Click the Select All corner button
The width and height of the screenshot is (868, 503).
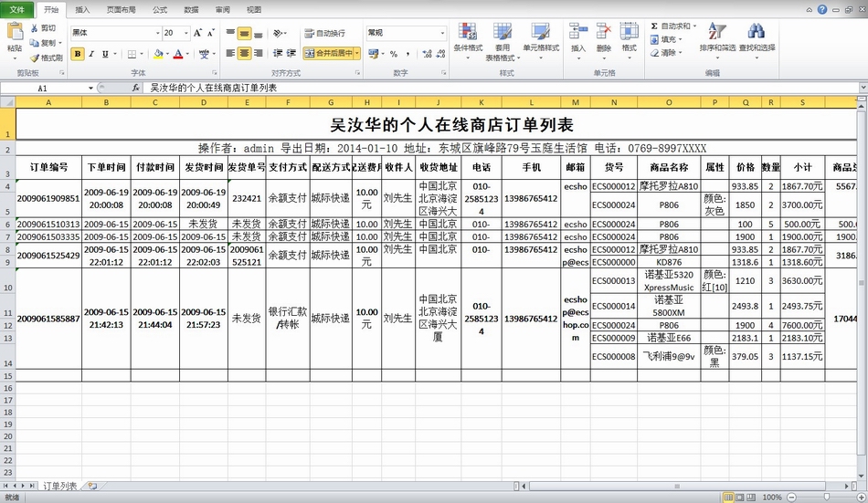pos(7,102)
